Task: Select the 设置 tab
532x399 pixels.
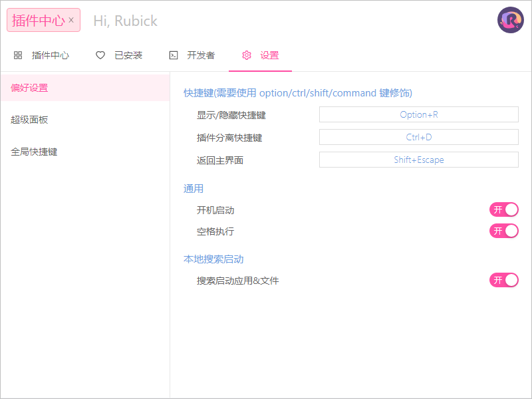Action: [x=260, y=55]
